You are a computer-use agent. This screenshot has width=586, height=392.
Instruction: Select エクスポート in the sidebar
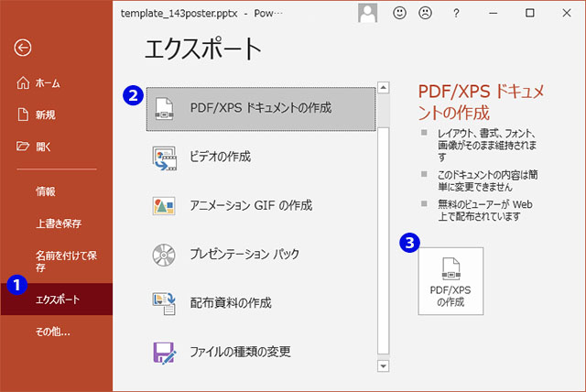[56, 299]
